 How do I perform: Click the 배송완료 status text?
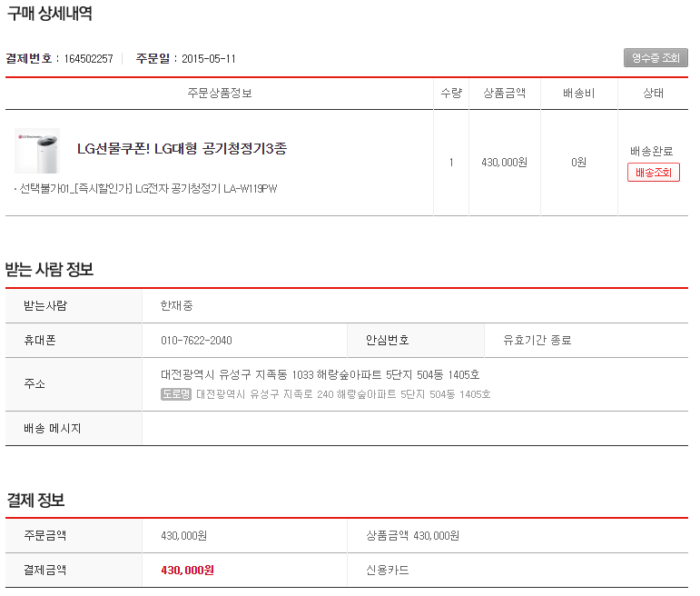tap(653, 151)
